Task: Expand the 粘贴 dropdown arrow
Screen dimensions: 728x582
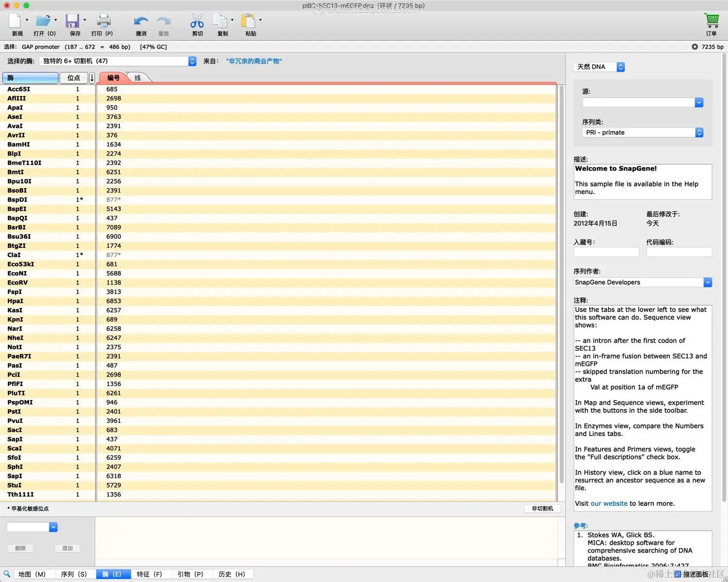Action: pyautogui.click(x=260, y=20)
